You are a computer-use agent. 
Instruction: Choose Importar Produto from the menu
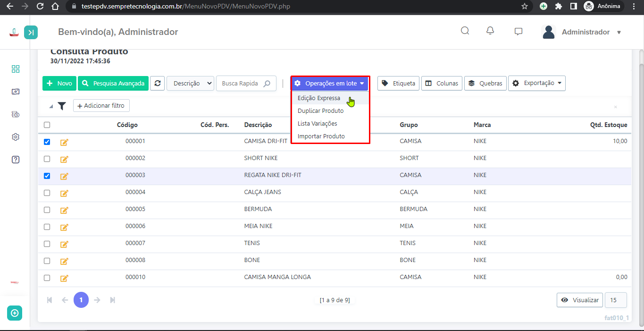pos(321,136)
